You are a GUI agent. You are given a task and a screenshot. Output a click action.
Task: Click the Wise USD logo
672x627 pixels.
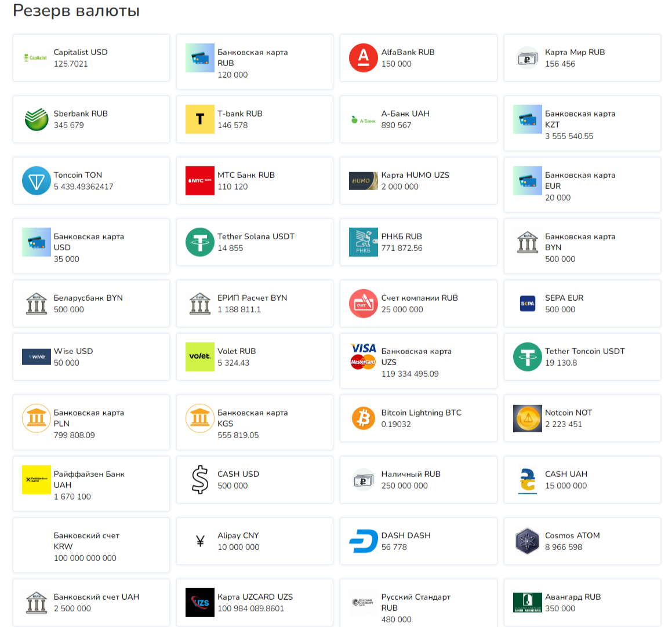(37, 357)
